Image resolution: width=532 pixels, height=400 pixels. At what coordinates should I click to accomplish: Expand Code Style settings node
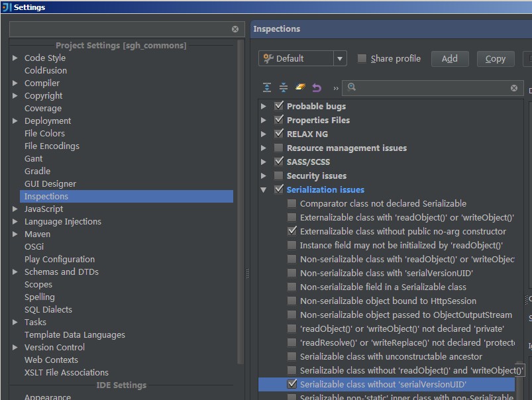coord(15,58)
